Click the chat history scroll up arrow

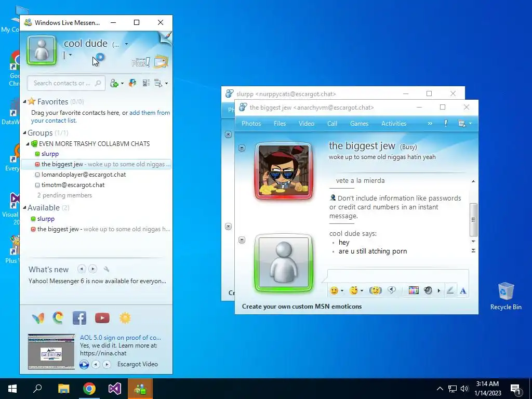point(473,181)
